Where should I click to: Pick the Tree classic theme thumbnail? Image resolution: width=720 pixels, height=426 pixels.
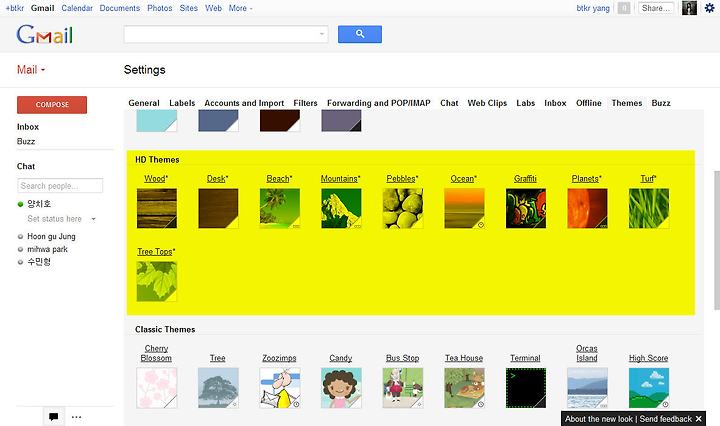[x=218, y=388]
